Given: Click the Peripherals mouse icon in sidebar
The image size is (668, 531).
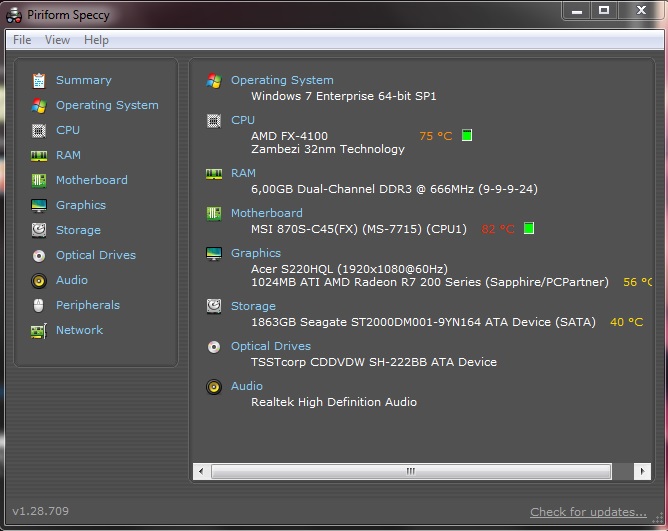Looking at the screenshot, I should pyautogui.click(x=39, y=306).
